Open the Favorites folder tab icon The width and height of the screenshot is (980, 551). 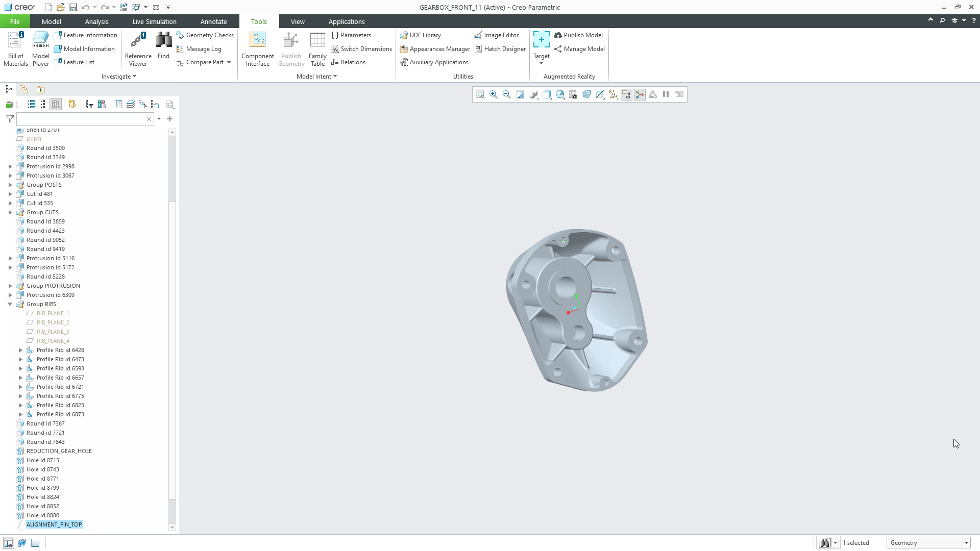[40, 89]
